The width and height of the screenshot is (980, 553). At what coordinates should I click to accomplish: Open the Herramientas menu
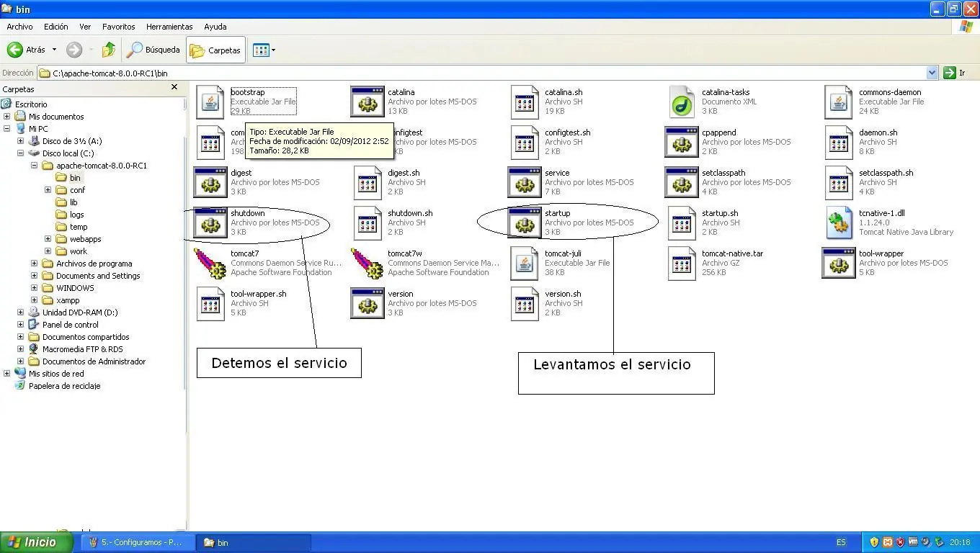coord(169,27)
